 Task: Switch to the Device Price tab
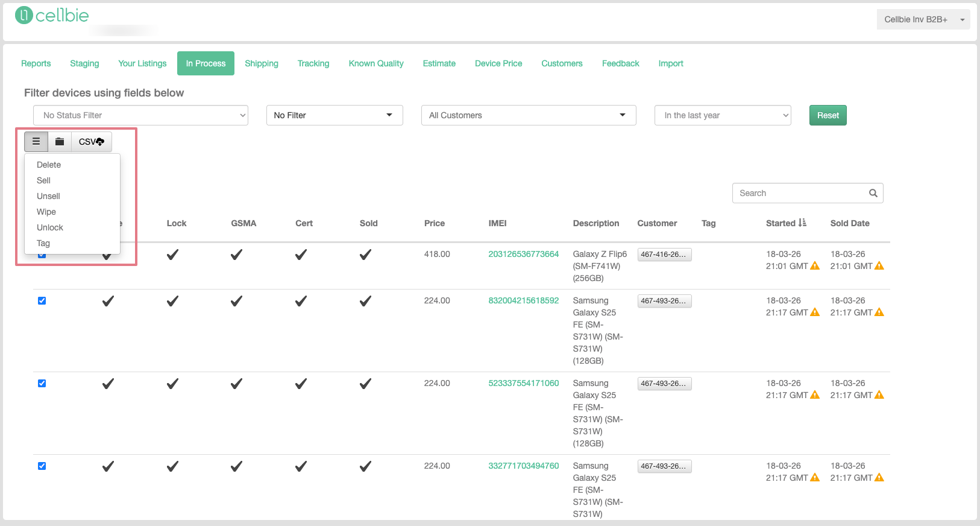pos(498,63)
